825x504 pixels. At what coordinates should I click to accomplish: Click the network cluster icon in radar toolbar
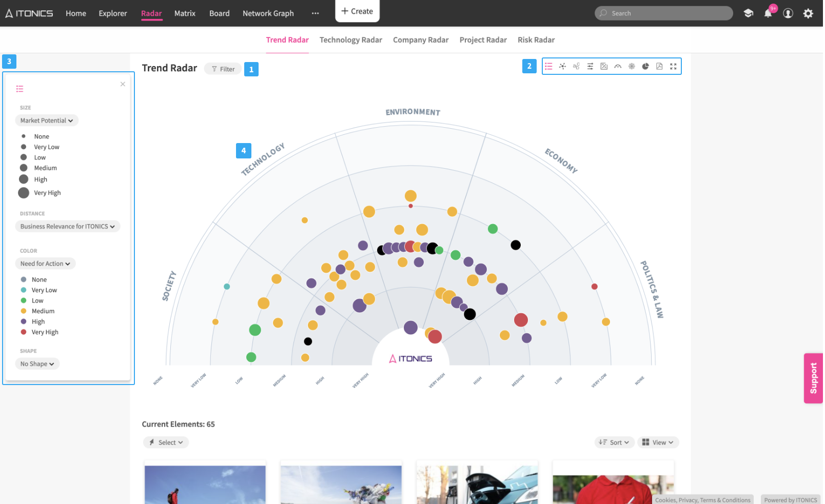[563, 66]
